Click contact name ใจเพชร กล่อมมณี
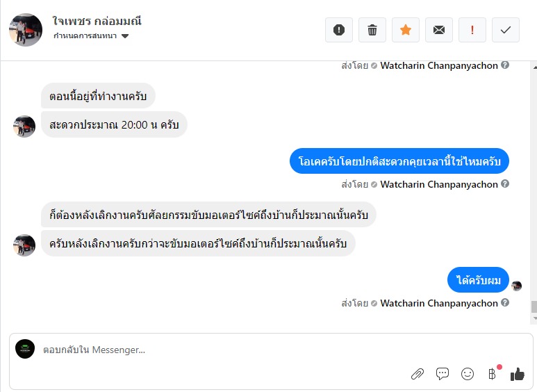This screenshot has width=537, height=392. (x=97, y=21)
